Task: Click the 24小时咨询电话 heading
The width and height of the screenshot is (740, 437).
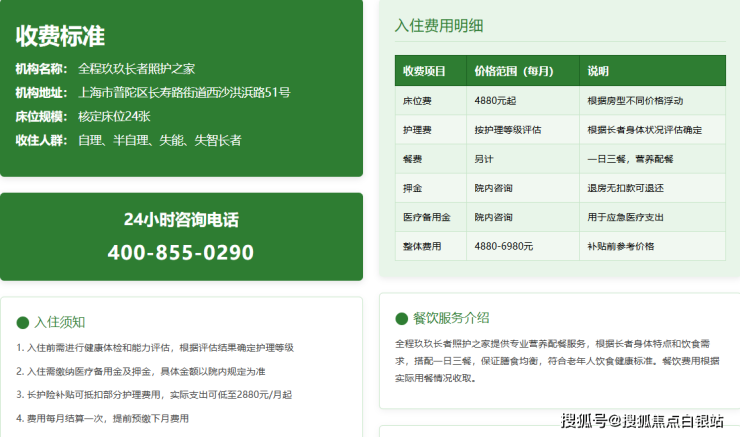Action: coord(181,219)
